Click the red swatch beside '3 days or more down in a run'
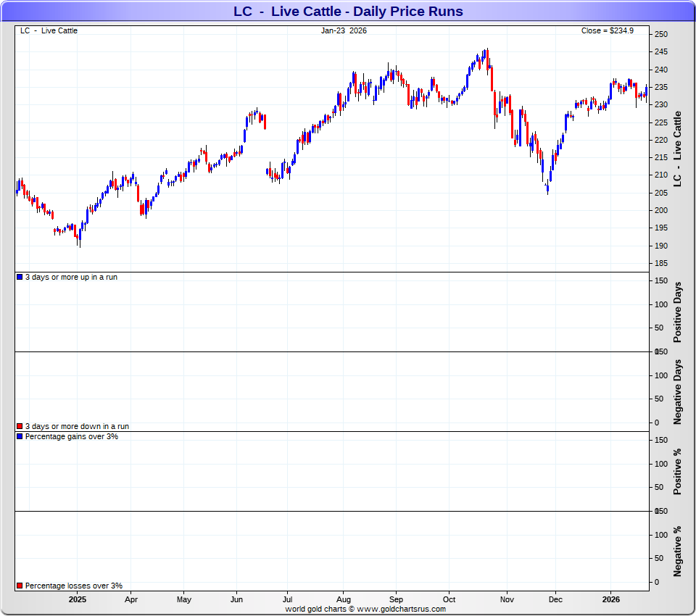The width and height of the screenshot is (696, 616). 20,426
